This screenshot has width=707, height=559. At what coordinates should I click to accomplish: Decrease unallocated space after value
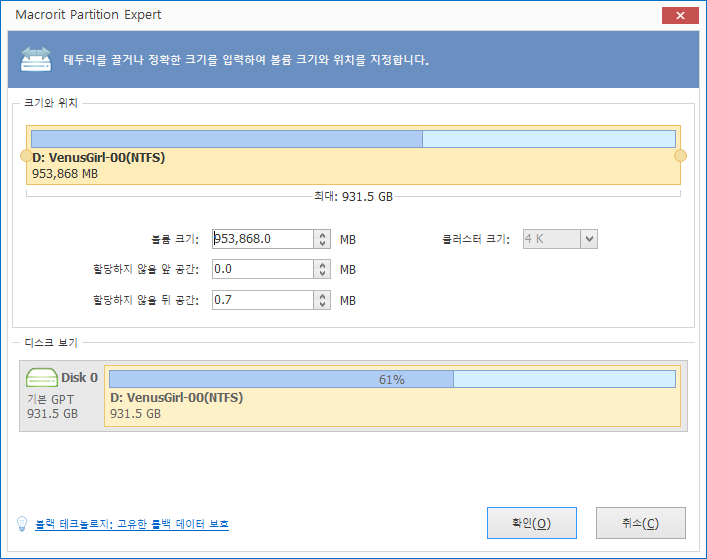(322, 304)
